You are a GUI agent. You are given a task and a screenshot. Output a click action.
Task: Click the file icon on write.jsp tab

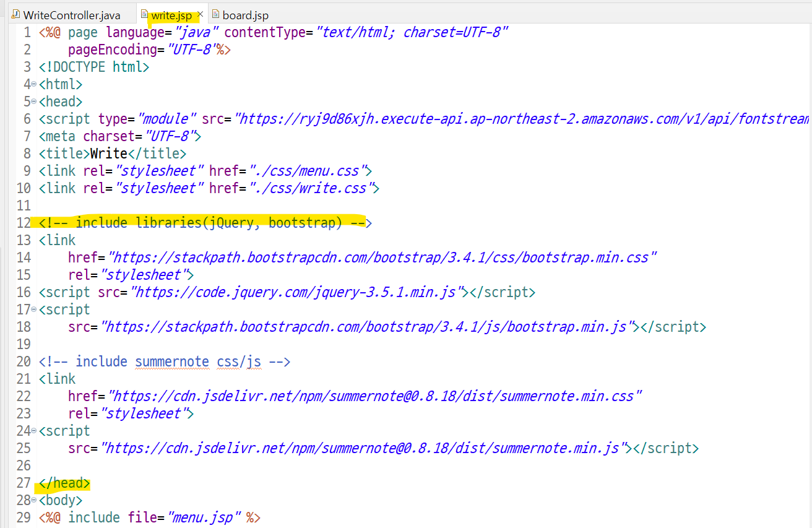[x=144, y=14]
